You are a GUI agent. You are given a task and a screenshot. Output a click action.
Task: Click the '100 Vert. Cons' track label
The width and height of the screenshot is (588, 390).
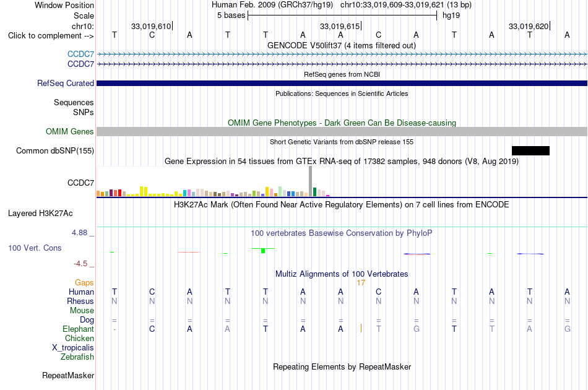click(35, 248)
